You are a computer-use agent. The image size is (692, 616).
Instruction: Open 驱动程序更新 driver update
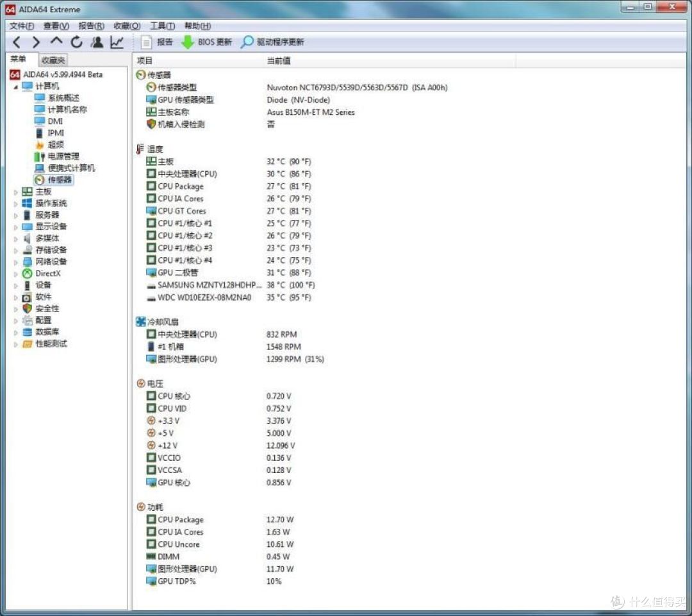(x=272, y=42)
